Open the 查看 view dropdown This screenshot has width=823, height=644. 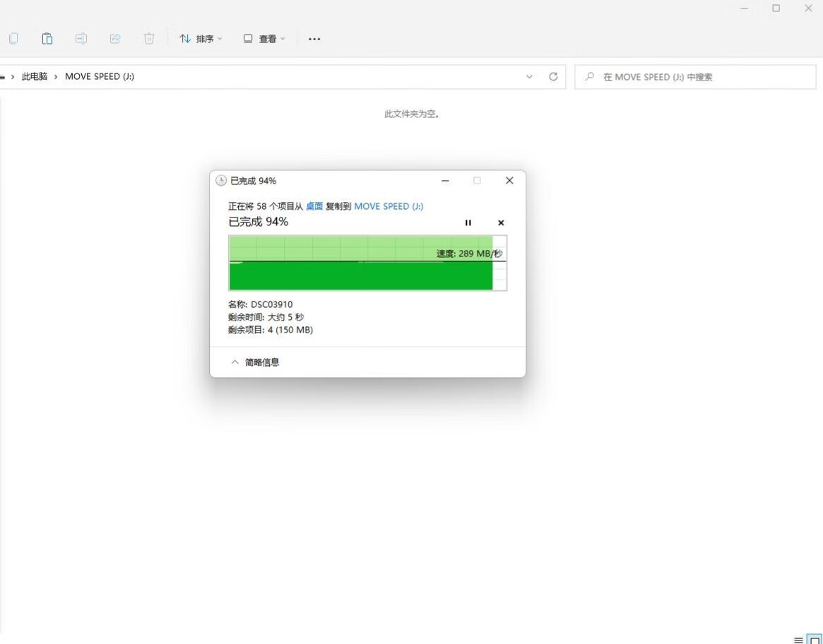(264, 39)
